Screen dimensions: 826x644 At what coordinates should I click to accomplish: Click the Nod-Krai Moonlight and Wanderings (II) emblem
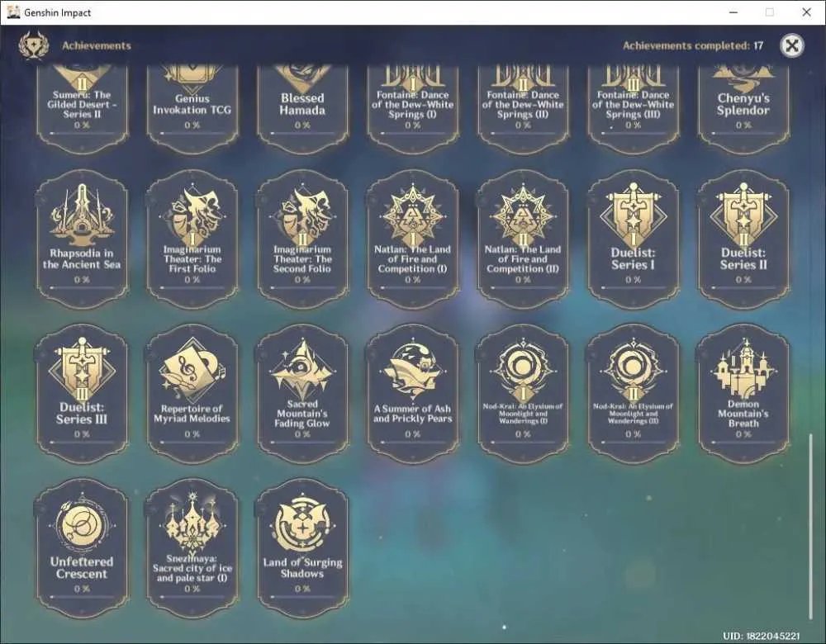point(634,368)
